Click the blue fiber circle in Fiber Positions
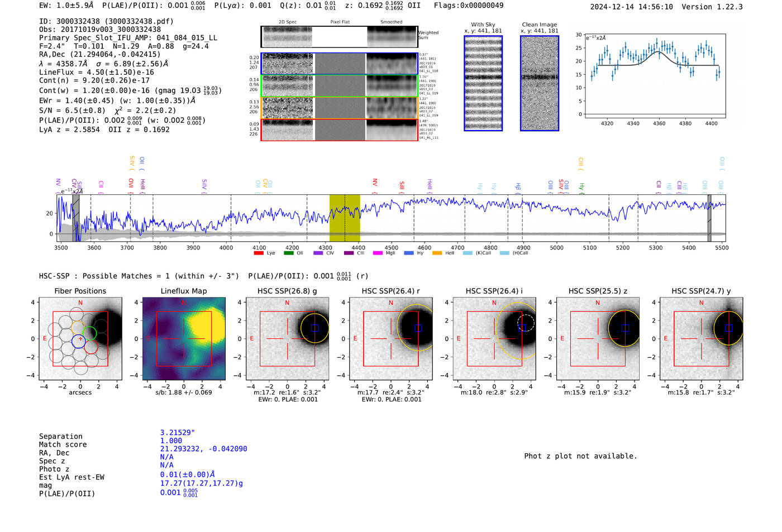Screen dimensions: 782x532 coord(78,341)
